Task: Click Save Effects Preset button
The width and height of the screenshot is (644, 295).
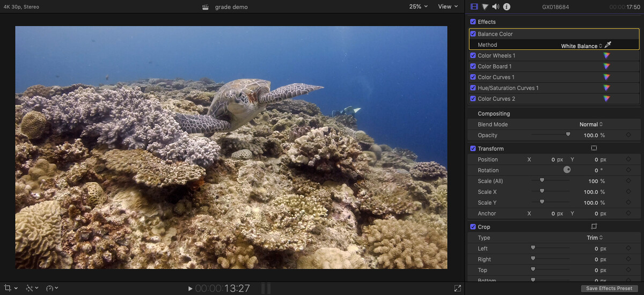Action: pos(609,289)
